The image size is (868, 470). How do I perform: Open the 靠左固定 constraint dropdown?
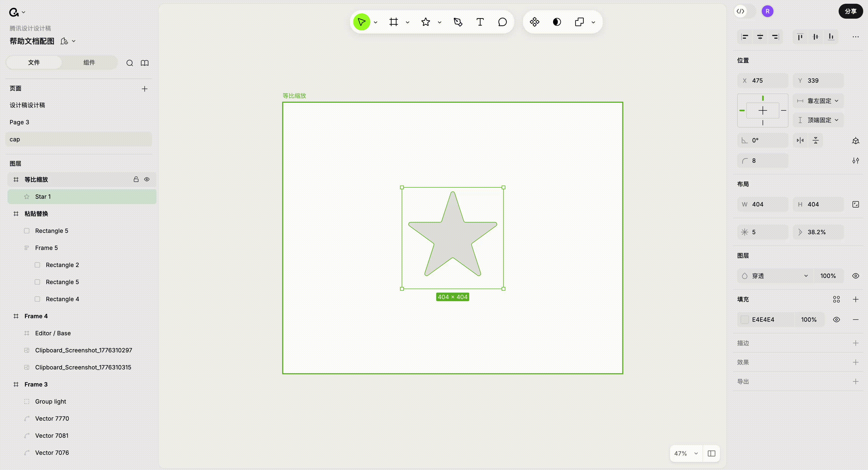819,101
